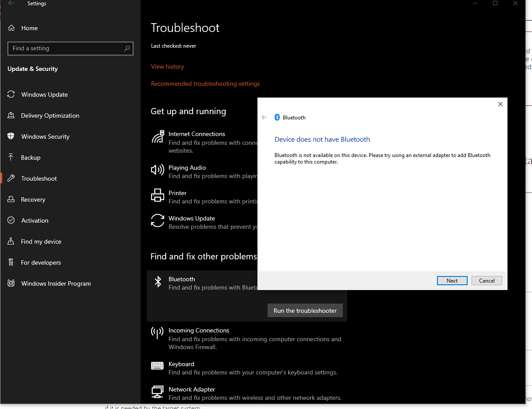Focus the Find a setting search box

click(x=70, y=48)
